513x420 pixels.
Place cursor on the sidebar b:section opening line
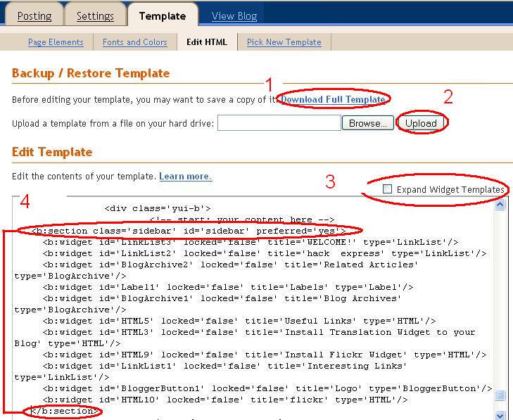pos(188,231)
